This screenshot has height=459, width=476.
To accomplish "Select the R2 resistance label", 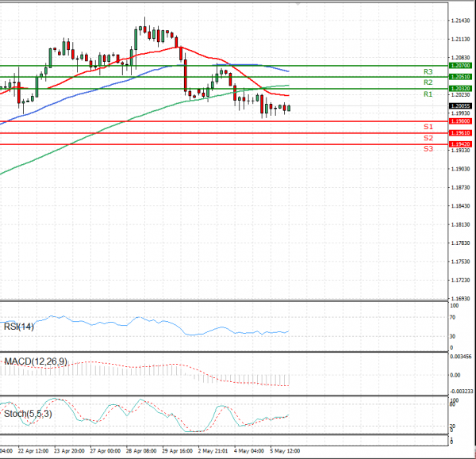I will coord(428,82).
